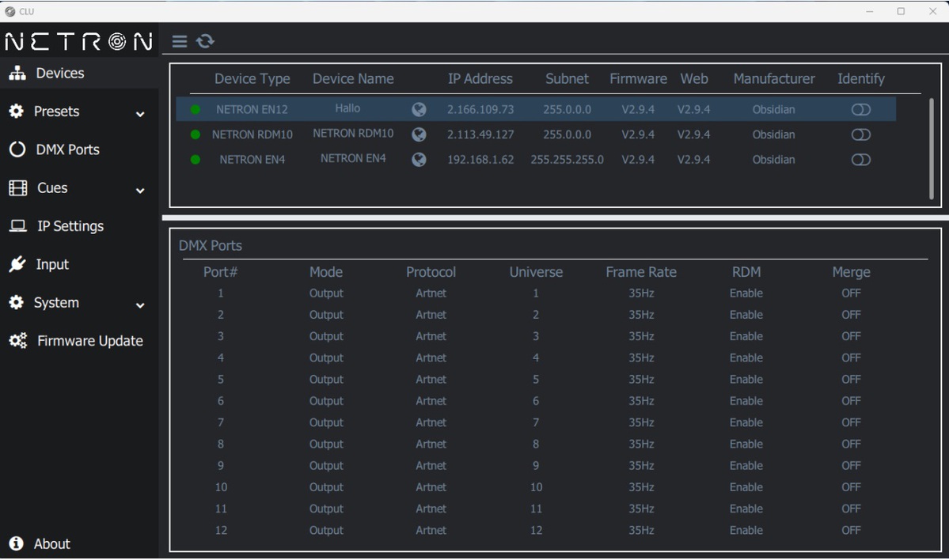Toggle Identify for the Hallo EN12 device
949x560 pixels.
tap(860, 109)
